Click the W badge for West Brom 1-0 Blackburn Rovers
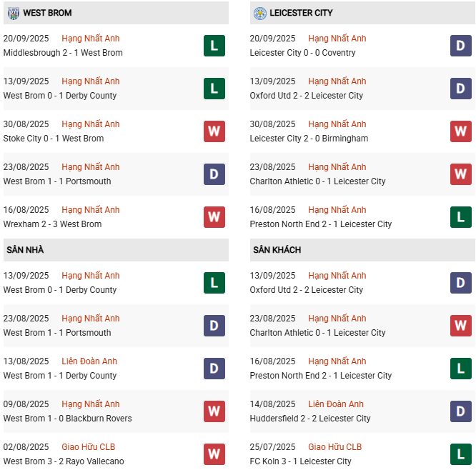The width and height of the screenshot is (476, 470). pos(214,411)
